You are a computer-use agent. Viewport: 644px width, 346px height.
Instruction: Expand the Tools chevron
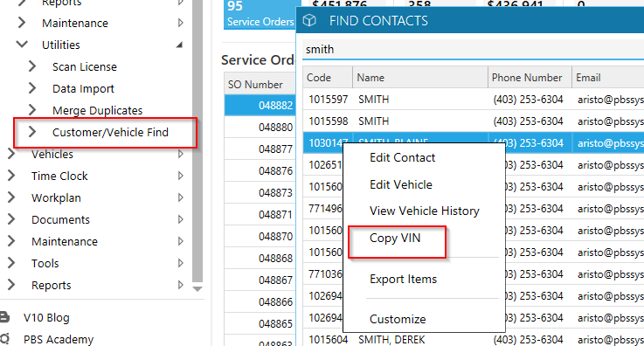pos(11,263)
